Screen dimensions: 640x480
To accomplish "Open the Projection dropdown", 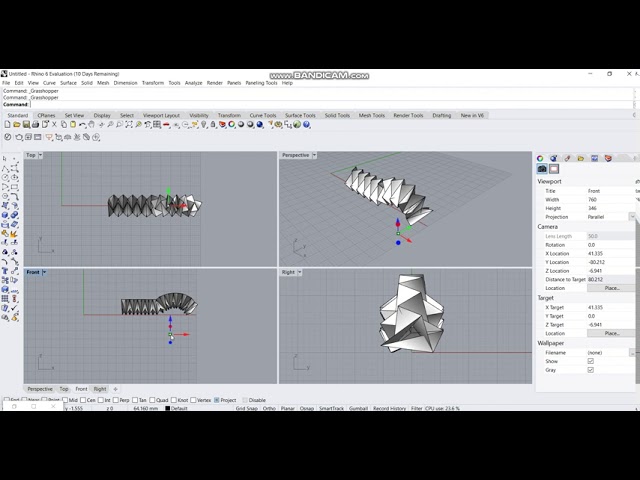I will click(632, 217).
